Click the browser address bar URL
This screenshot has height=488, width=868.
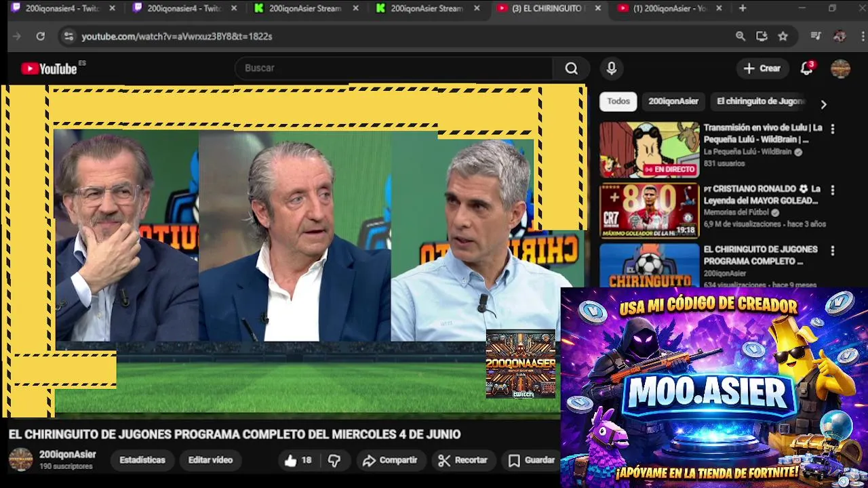pos(177,37)
